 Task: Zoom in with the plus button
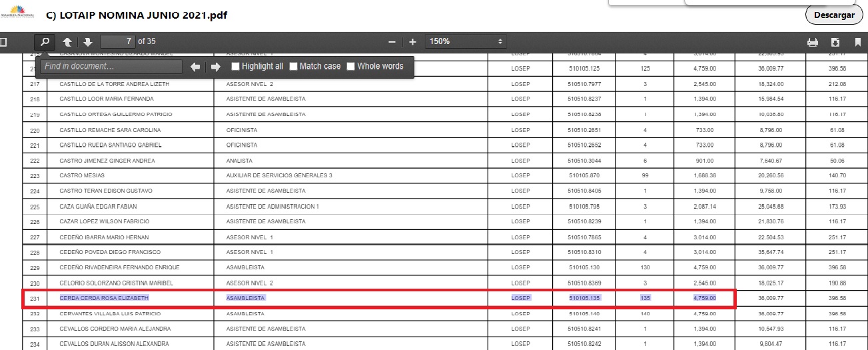click(412, 41)
